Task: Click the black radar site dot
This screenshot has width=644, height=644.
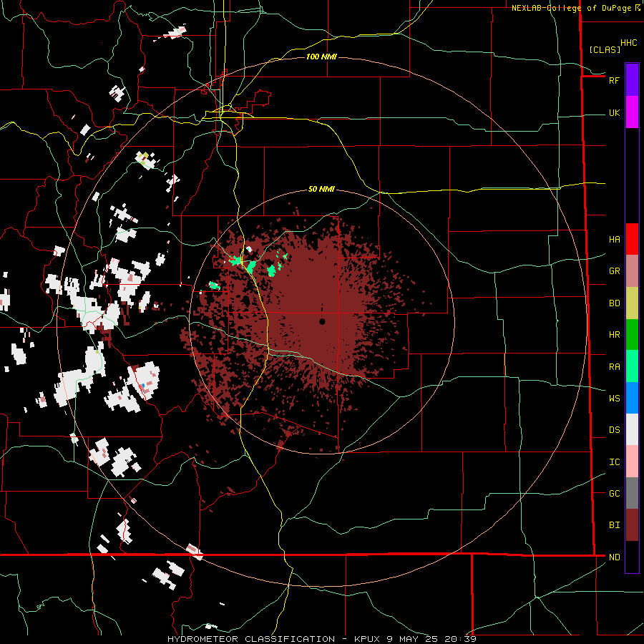Action: [322, 321]
